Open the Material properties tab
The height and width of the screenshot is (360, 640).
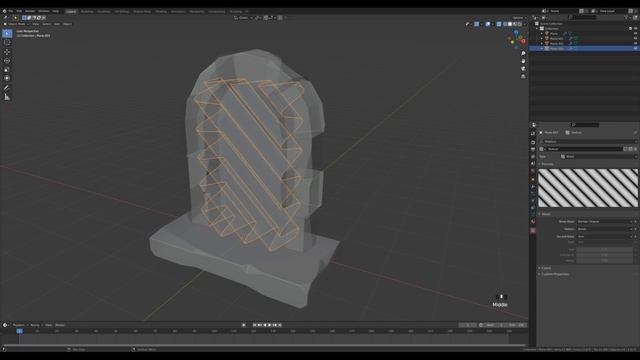pyautogui.click(x=533, y=222)
